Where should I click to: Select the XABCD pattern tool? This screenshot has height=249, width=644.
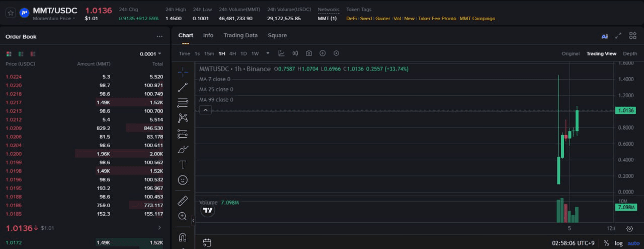click(x=183, y=118)
